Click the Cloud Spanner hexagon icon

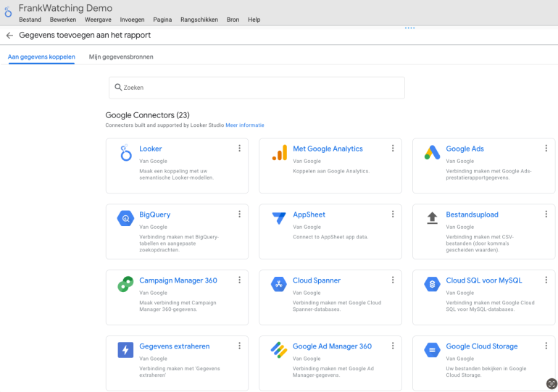click(x=279, y=284)
